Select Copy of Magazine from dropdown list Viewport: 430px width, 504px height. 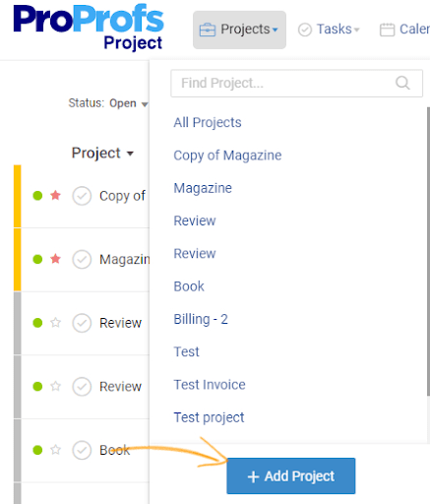pyautogui.click(x=227, y=156)
